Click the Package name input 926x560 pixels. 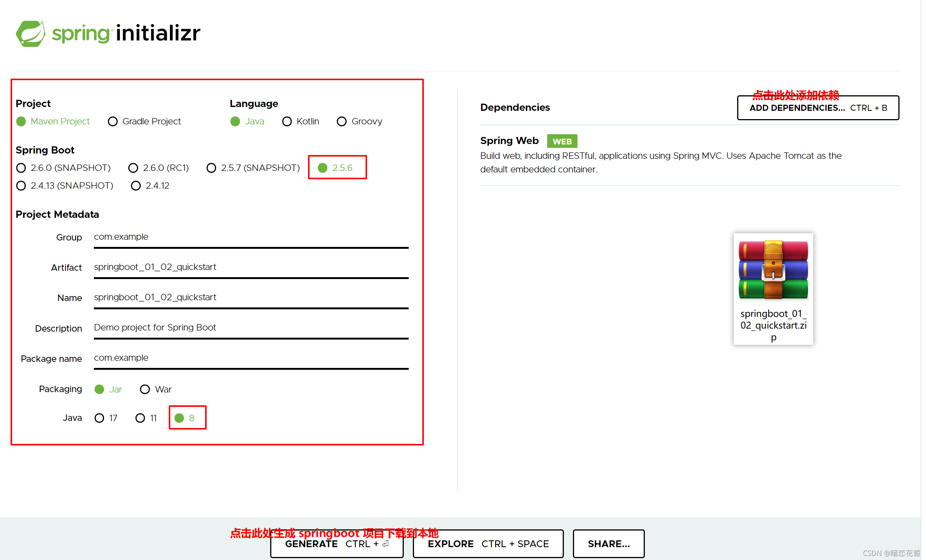(x=251, y=358)
